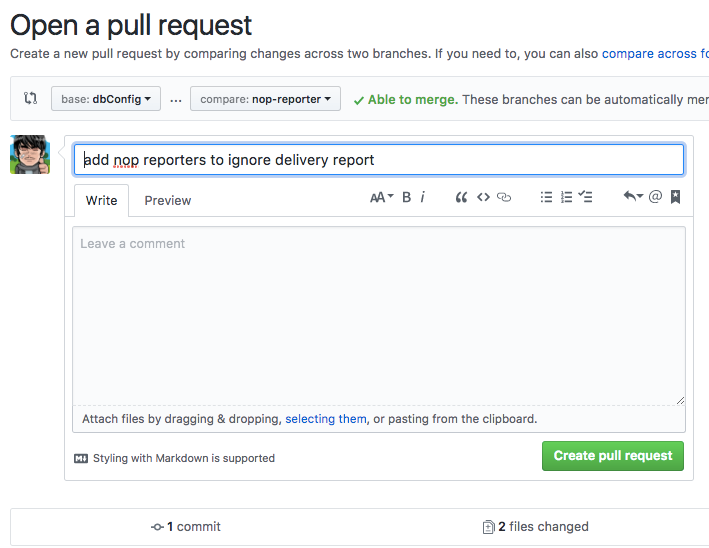Click the files changed document icon
Image resolution: width=709 pixels, height=548 pixels.
click(488, 527)
